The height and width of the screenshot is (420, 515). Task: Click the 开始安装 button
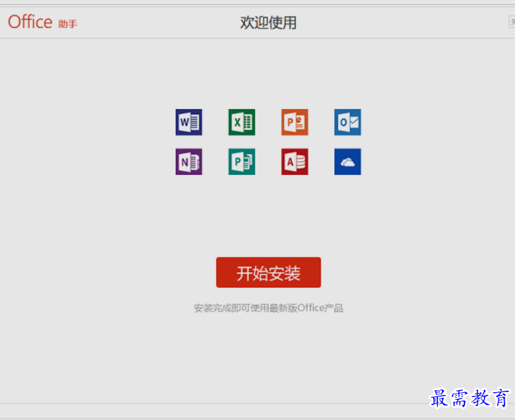click(269, 272)
